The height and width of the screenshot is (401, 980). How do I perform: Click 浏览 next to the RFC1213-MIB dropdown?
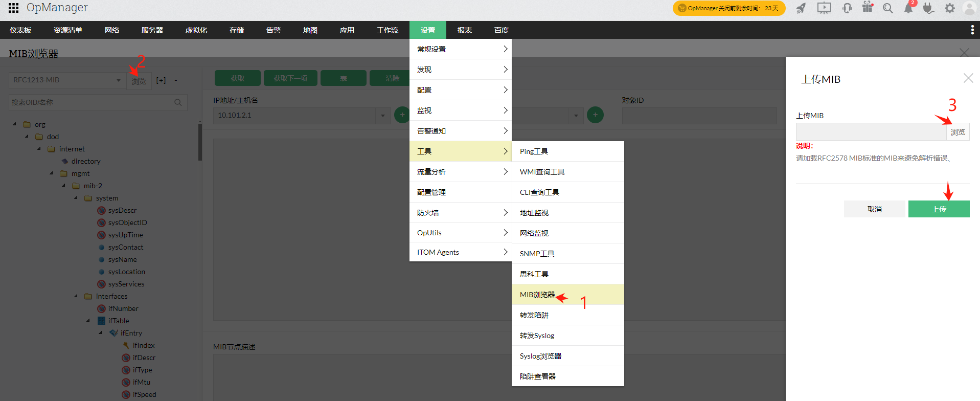[139, 81]
